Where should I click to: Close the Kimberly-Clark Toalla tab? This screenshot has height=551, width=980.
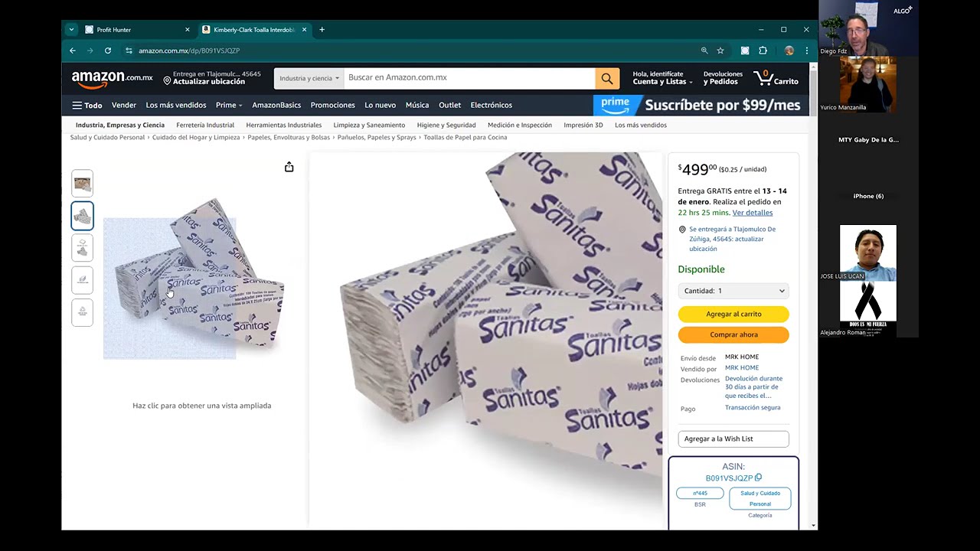point(304,30)
